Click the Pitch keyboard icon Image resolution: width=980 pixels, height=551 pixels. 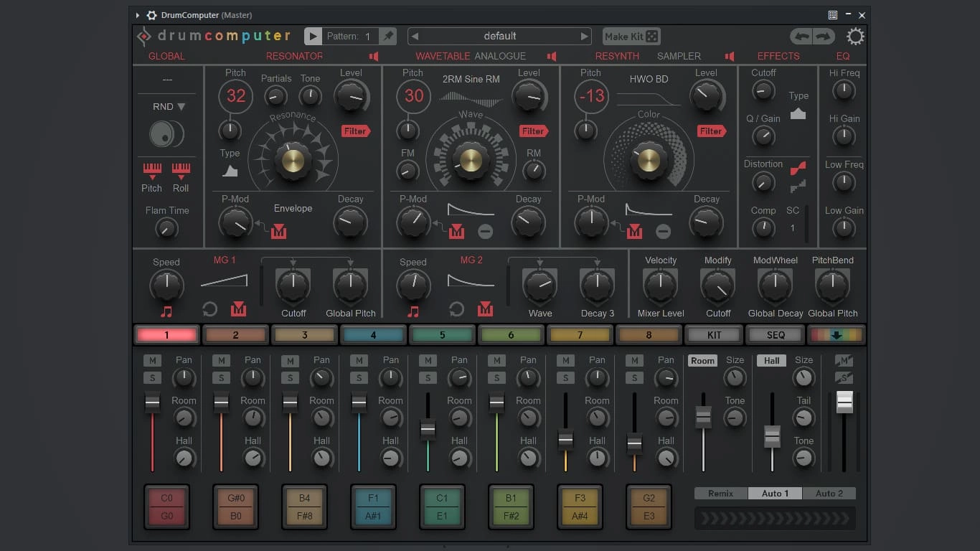(x=152, y=171)
